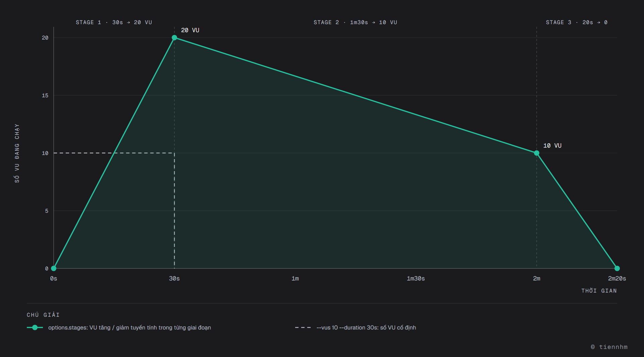Click the '--vus 10 --duration 30s' legend text

[x=366, y=327]
